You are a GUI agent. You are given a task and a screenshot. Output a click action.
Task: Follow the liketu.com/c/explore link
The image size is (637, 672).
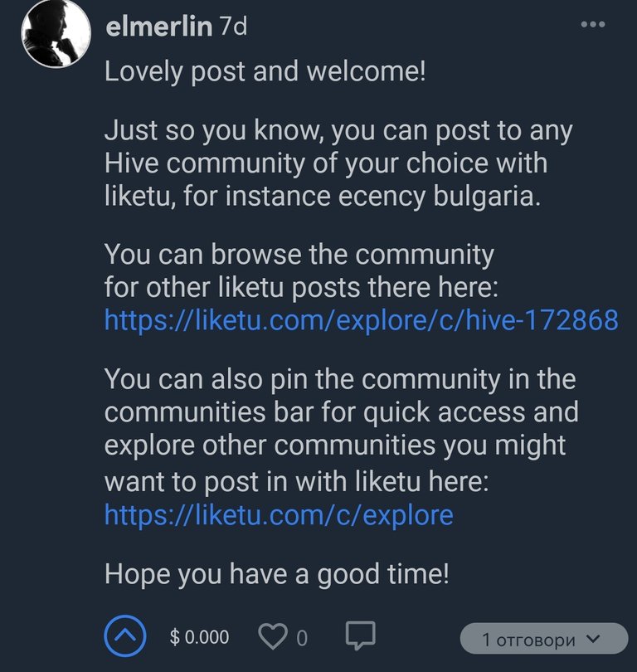click(x=279, y=515)
